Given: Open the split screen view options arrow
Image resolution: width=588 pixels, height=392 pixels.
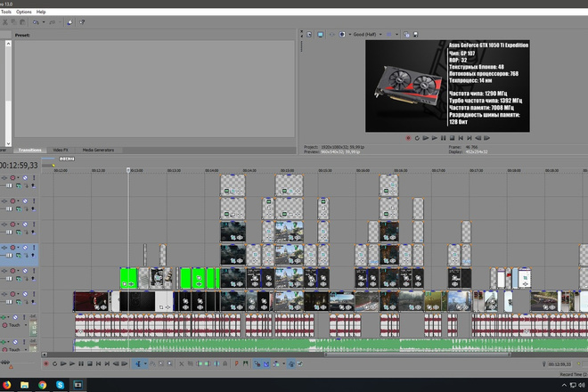Looking at the screenshot, I should pyautogui.click(x=350, y=34).
